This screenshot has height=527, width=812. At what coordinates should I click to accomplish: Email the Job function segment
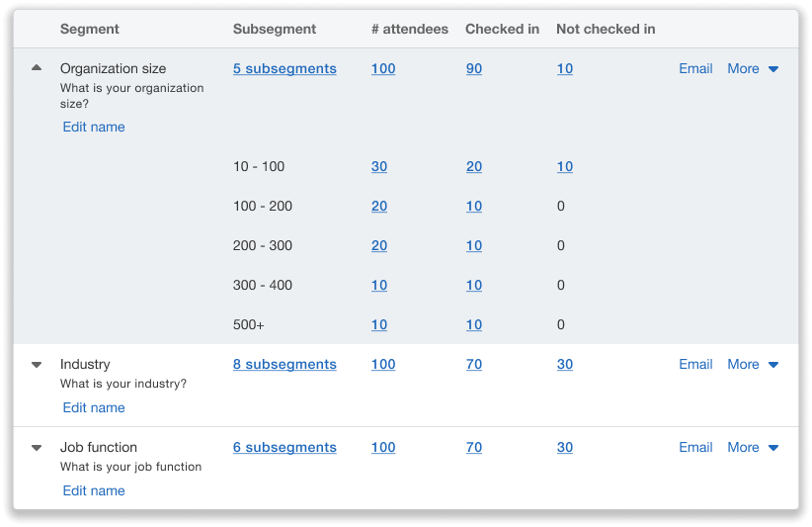(695, 447)
